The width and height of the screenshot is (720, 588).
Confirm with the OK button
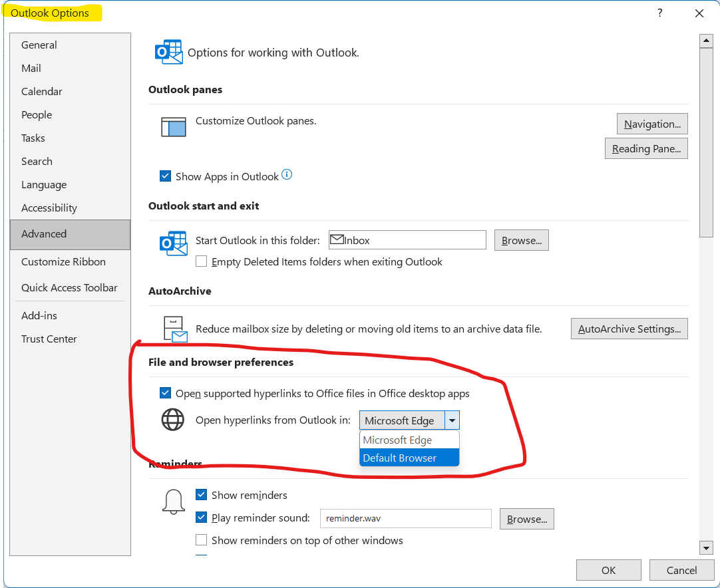[x=608, y=570]
